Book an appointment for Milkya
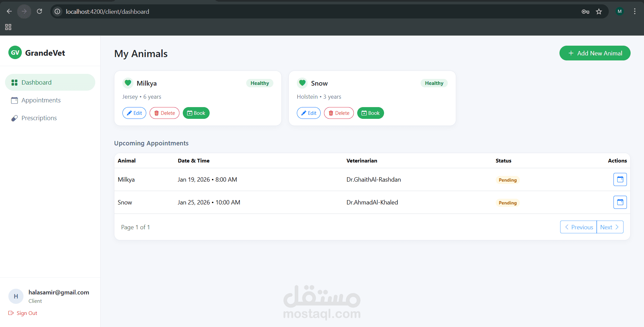Screen dimensions: 644x327 196,113
